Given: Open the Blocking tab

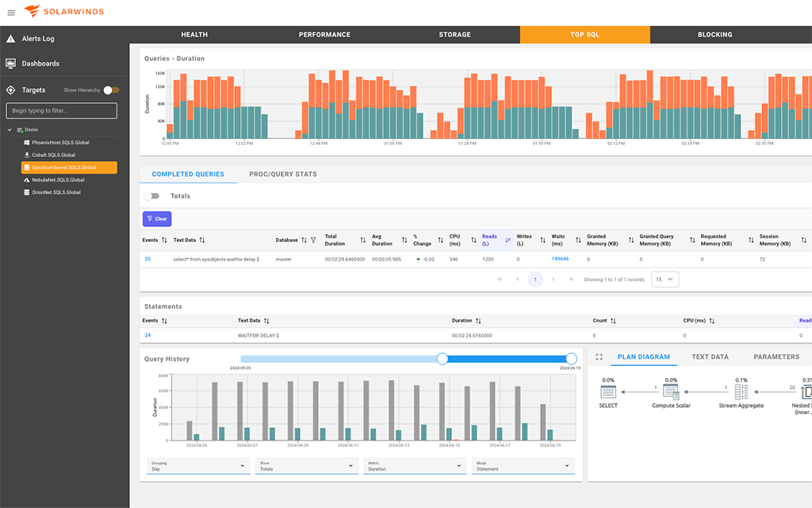Looking at the screenshot, I should (714, 34).
